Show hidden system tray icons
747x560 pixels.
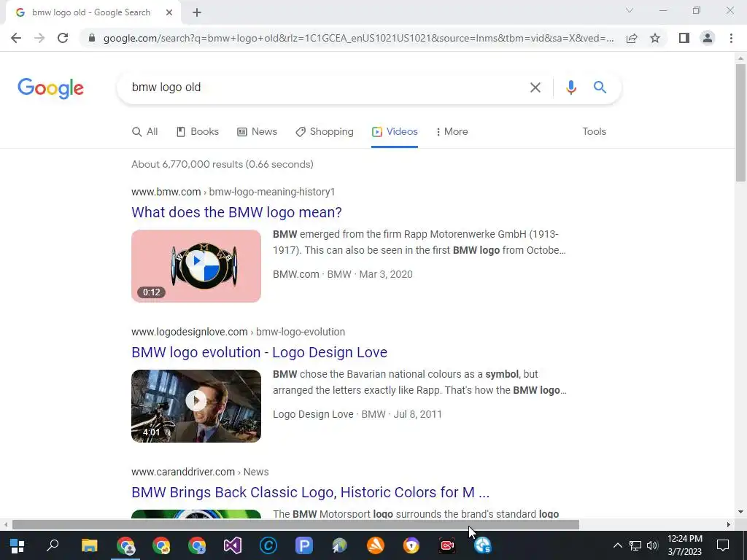click(617, 545)
